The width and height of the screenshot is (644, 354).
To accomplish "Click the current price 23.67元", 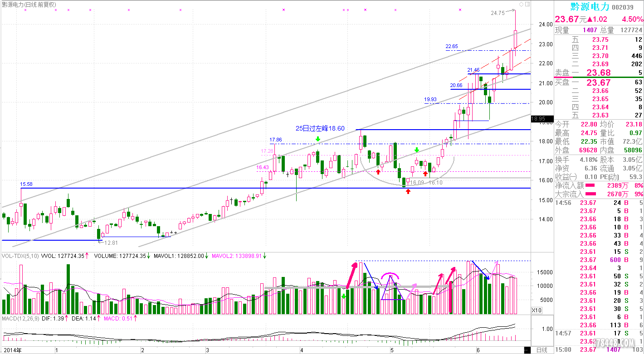I will [571, 19].
